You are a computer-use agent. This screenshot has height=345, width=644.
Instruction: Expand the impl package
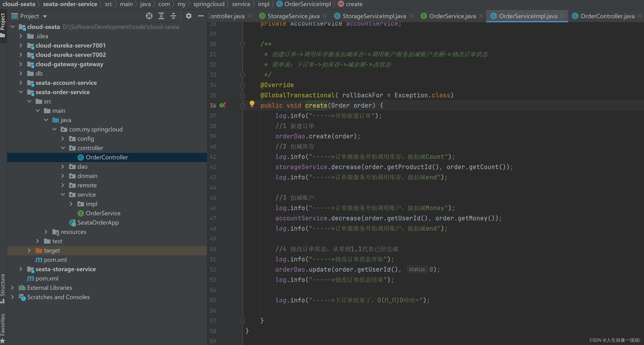coord(71,204)
